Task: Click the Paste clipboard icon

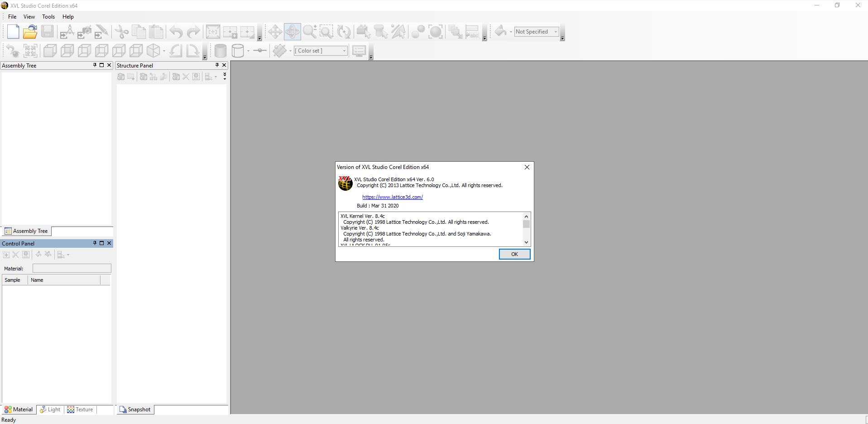Action: coord(156,32)
